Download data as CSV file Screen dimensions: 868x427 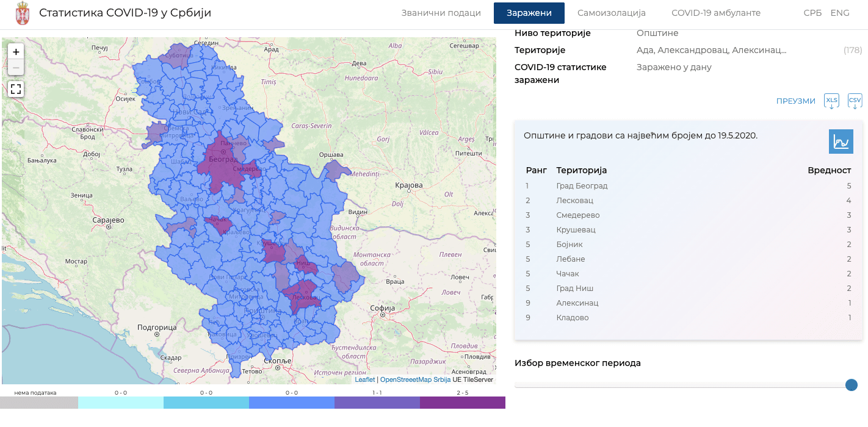855,101
